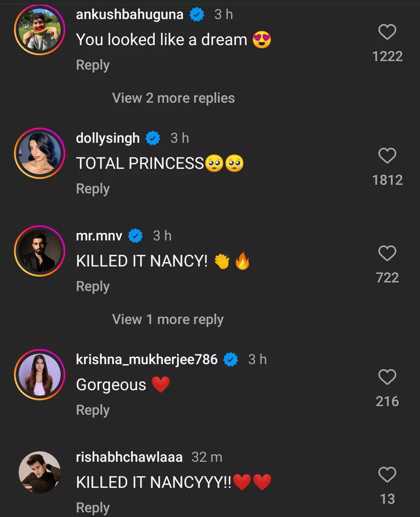
Task: Tap the verified badge beside mr.mnv
Action: click(x=135, y=236)
